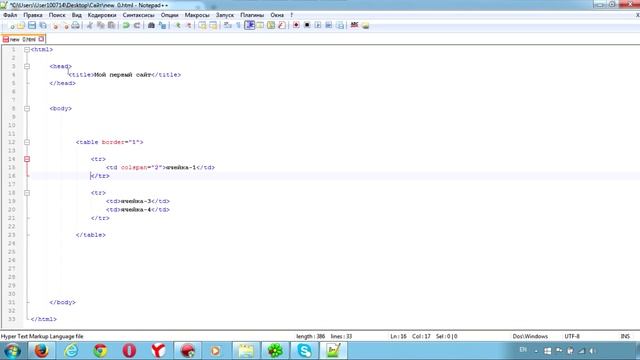Collapse the html tag fold on line 1

pyautogui.click(x=27, y=49)
